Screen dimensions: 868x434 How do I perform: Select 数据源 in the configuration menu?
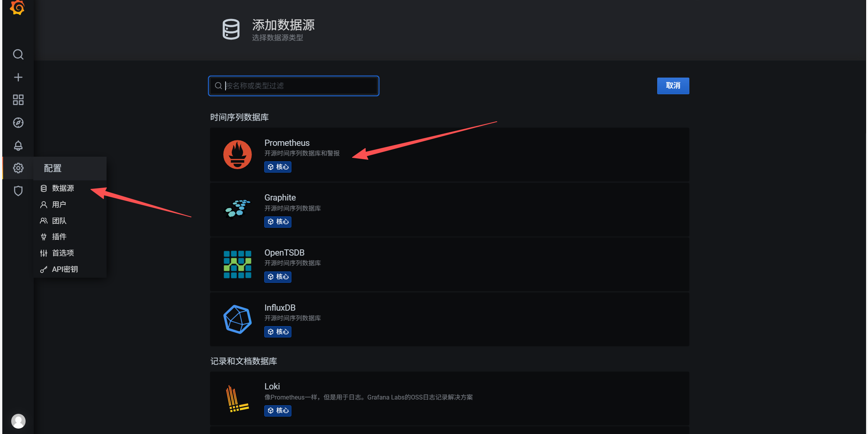click(x=63, y=188)
